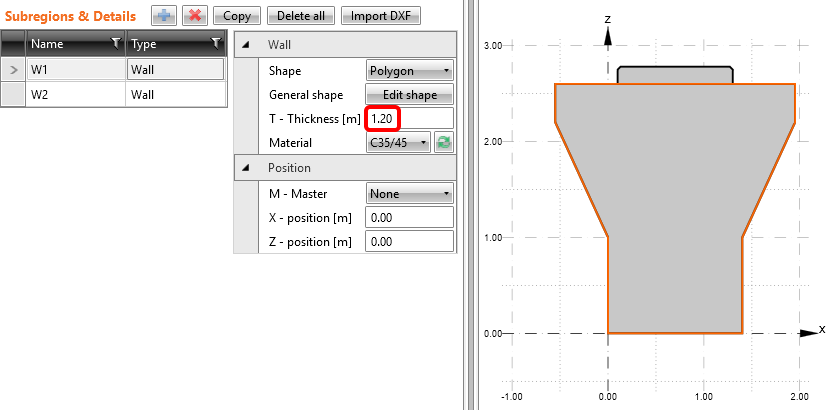Refresh the material with the green arrows icon
This screenshot has width=828, height=410.
pos(444,143)
